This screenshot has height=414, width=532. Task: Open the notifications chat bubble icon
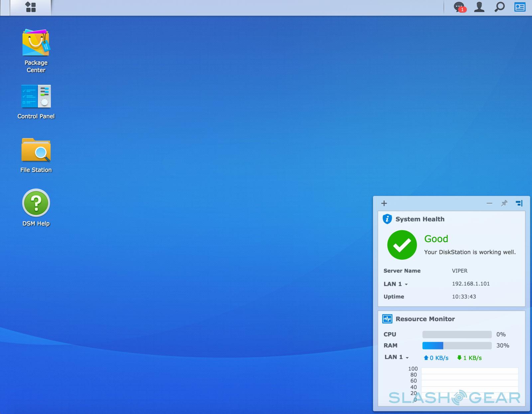click(459, 7)
